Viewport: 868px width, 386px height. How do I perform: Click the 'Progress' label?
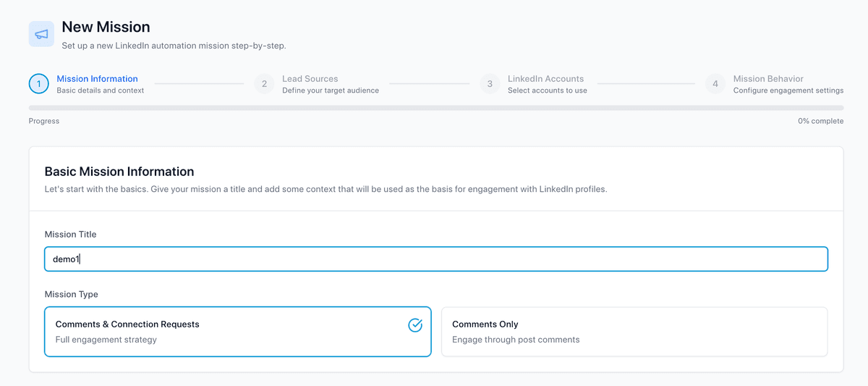(x=44, y=121)
